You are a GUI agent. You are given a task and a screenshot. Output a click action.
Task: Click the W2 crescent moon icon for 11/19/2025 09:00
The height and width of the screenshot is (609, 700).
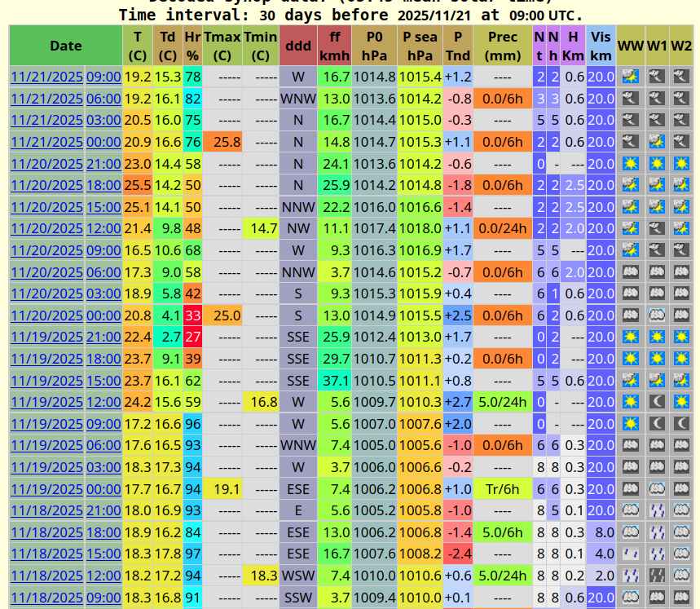pos(681,424)
